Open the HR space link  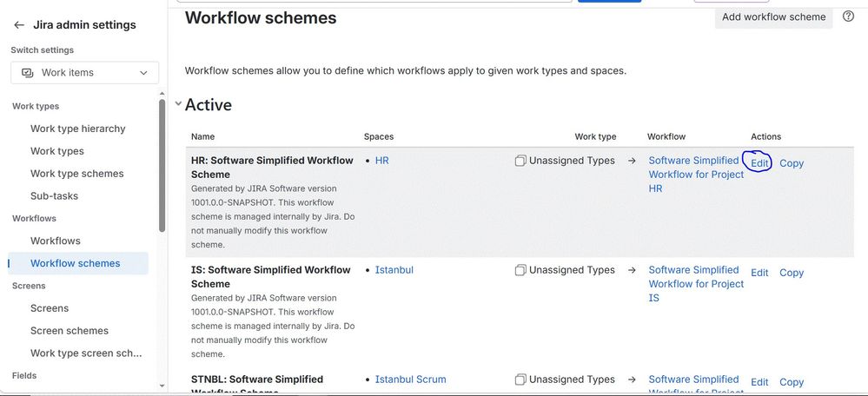tap(382, 161)
